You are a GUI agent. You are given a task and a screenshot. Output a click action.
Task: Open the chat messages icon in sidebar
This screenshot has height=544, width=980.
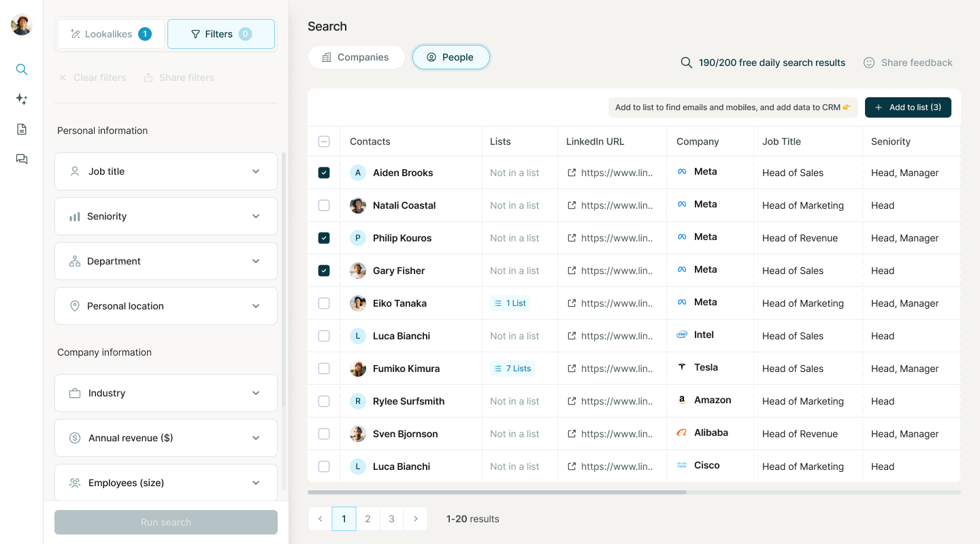[22, 159]
